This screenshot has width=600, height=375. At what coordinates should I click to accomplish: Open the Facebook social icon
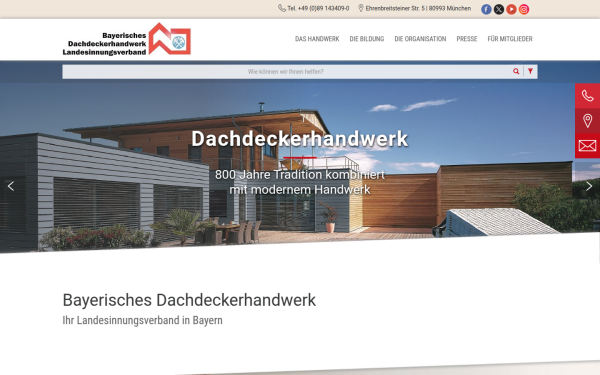(486, 9)
